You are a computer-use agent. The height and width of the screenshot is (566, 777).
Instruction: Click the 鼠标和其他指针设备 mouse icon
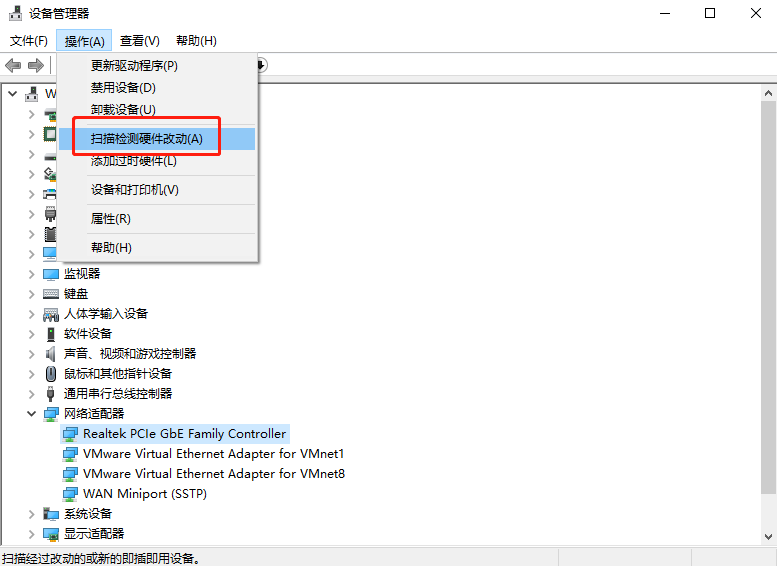(51, 374)
